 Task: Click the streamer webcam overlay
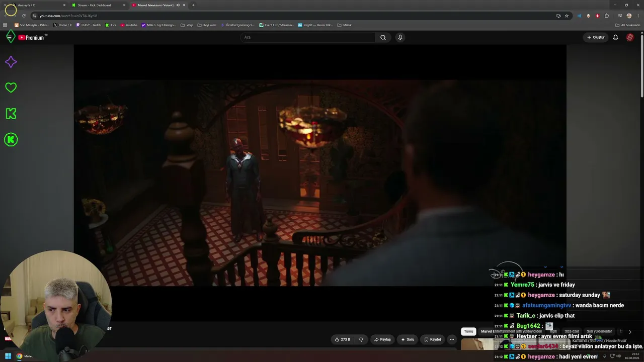pos(56,306)
